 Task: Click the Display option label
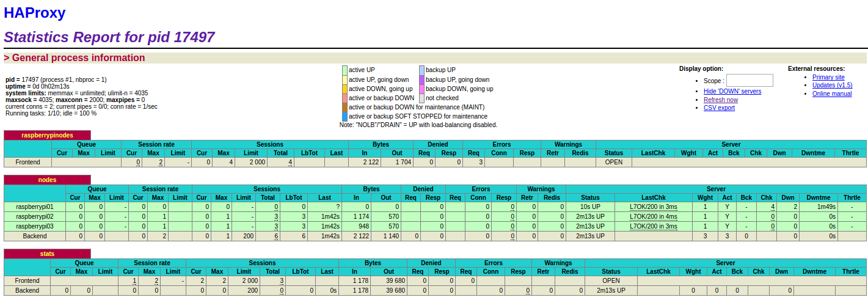point(701,68)
